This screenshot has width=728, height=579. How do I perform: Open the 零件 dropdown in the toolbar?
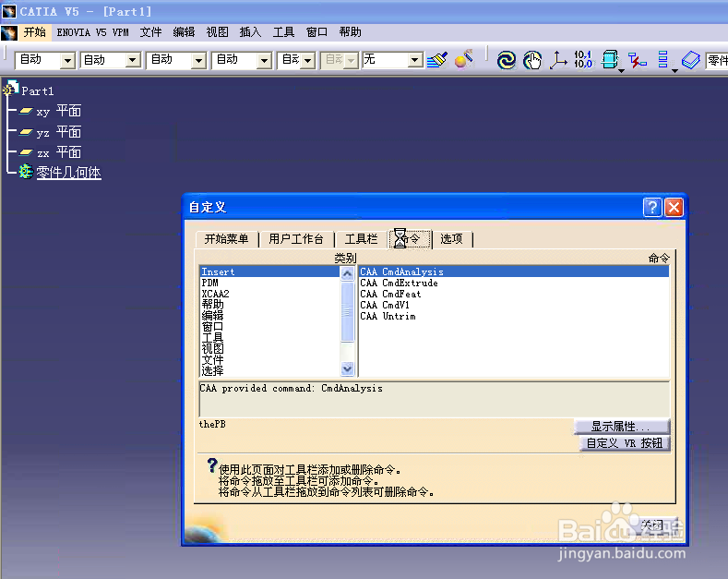[x=716, y=60]
